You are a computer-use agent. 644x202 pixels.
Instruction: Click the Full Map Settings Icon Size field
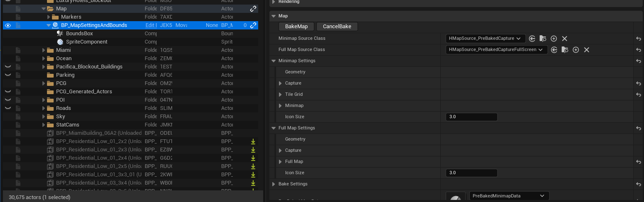(471, 173)
